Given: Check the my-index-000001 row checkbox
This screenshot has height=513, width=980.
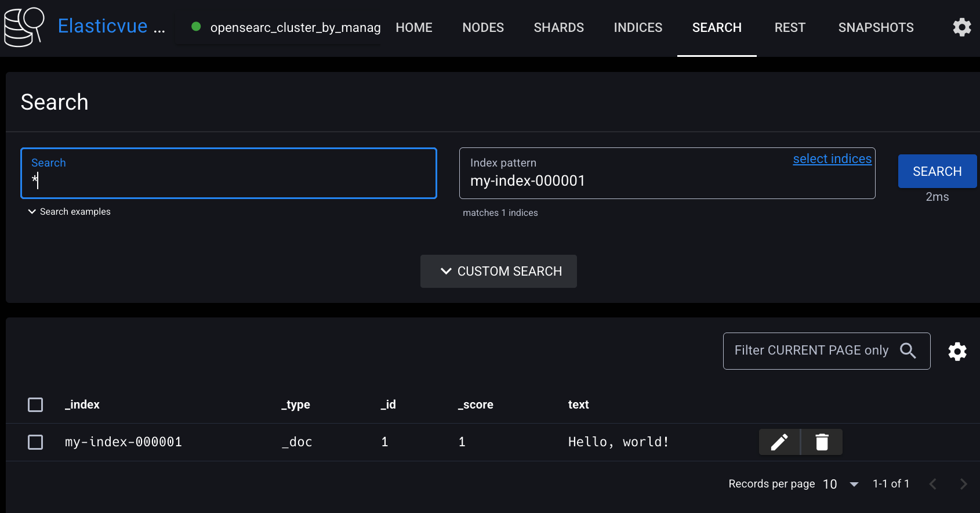Looking at the screenshot, I should [x=35, y=442].
